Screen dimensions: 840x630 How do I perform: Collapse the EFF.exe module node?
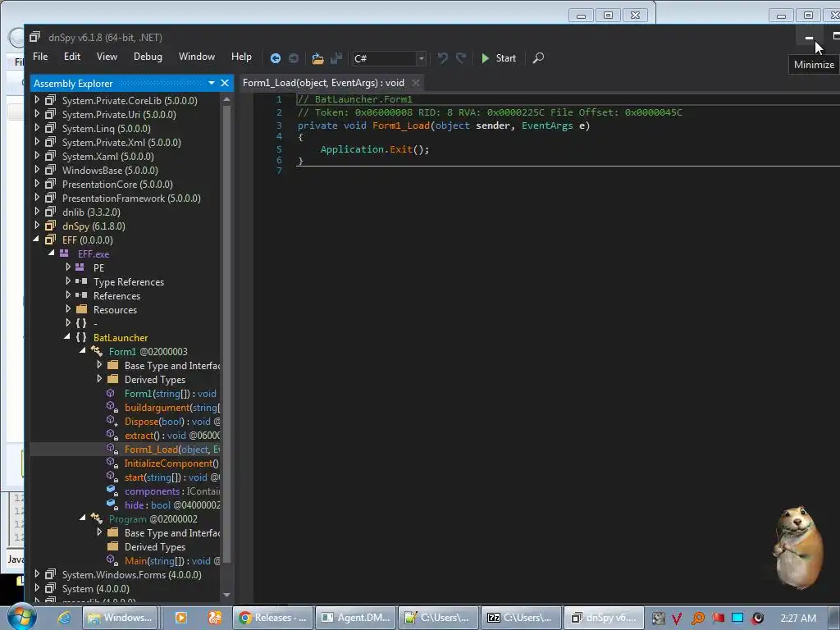52,253
